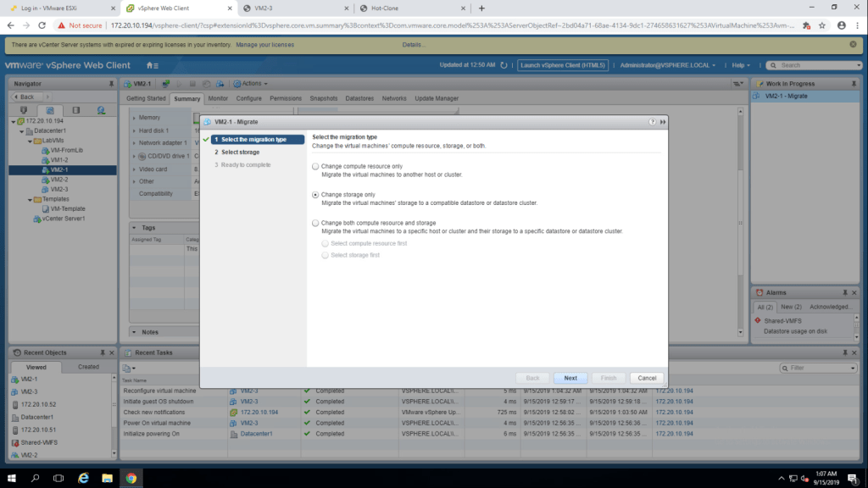The width and height of the screenshot is (868, 488).
Task: Switch to the Monitor tab
Action: (x=218, y=98)
